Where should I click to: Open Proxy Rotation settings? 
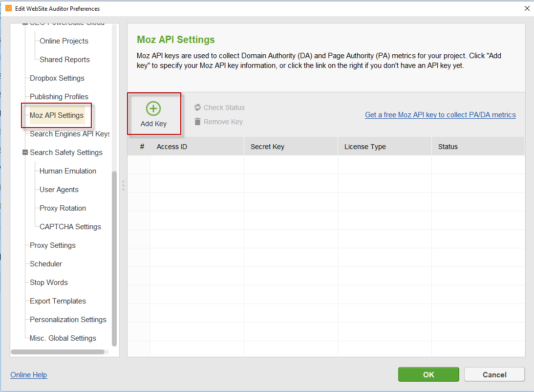63,208
